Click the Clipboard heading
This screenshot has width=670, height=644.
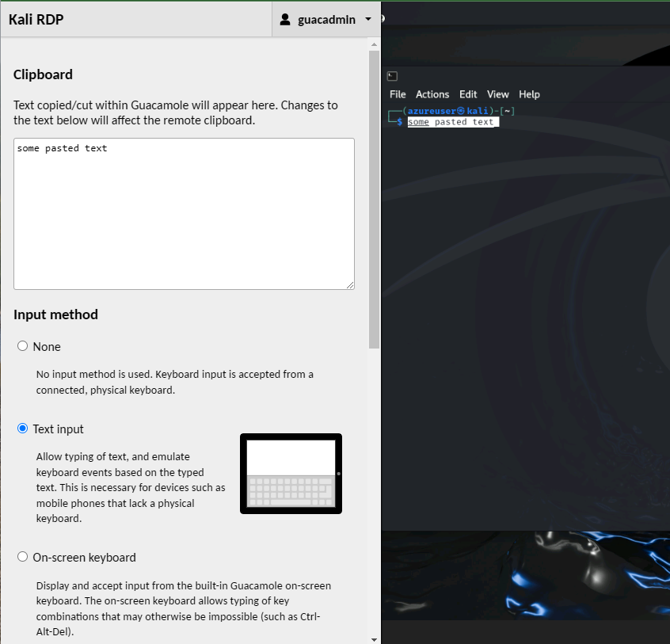click(43, 74)
